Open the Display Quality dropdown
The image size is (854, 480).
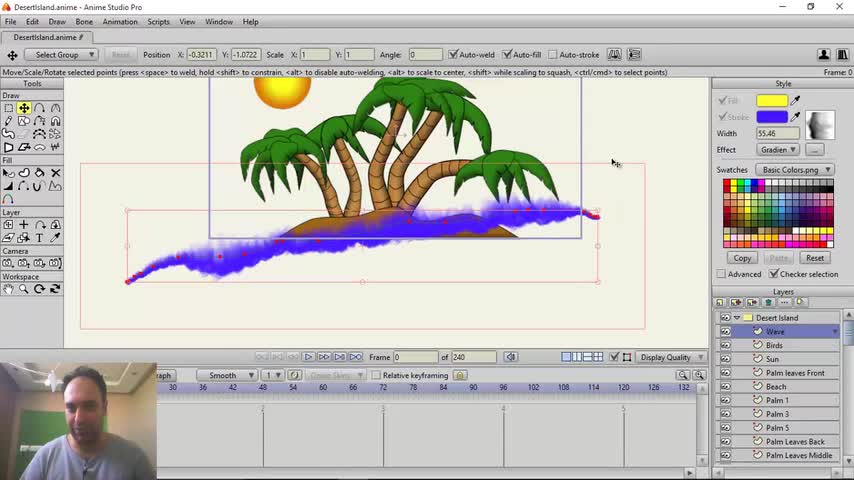[x=671, y=357]
